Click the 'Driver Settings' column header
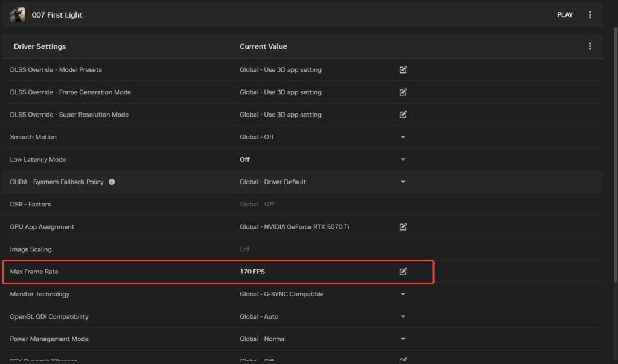 point(40,46)
